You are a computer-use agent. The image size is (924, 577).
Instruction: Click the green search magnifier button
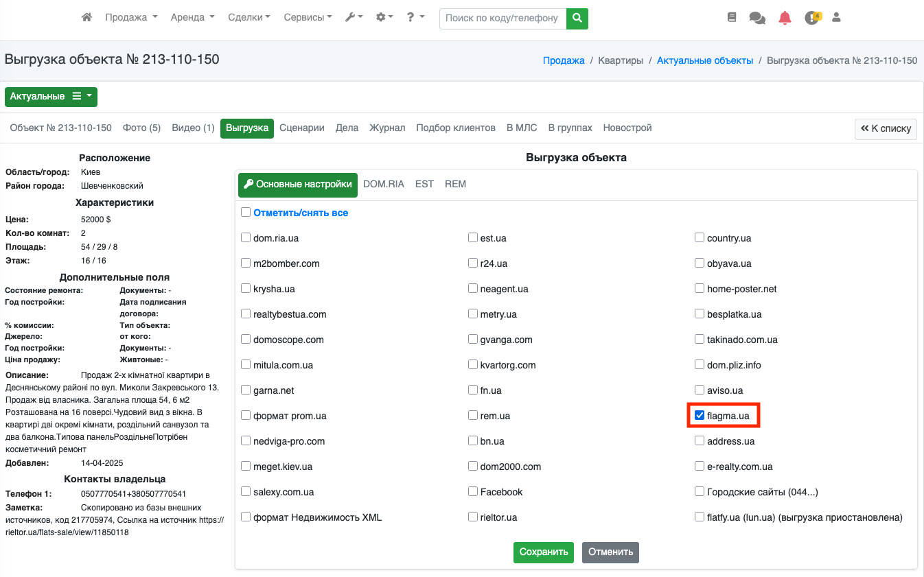[x=577, y=18]
